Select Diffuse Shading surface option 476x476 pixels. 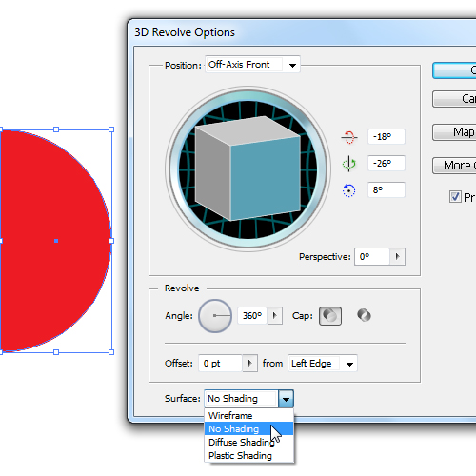point(249,442)
